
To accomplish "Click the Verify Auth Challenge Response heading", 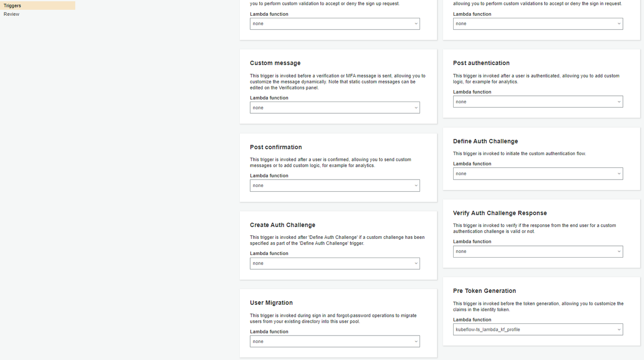I will pyautogui.click(x=500, y=213).
